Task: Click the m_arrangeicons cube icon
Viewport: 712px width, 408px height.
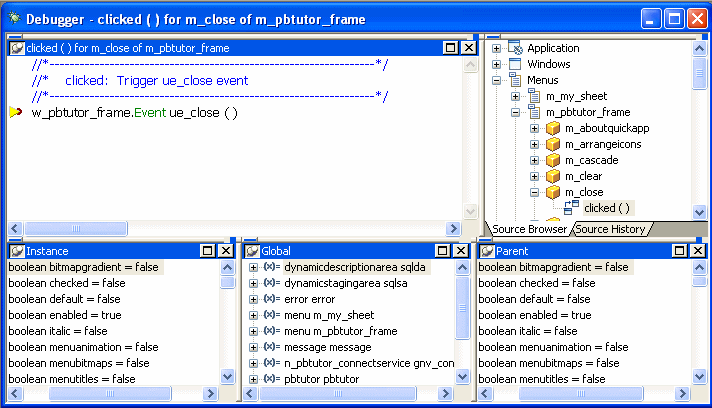Action: pos(553,144)
